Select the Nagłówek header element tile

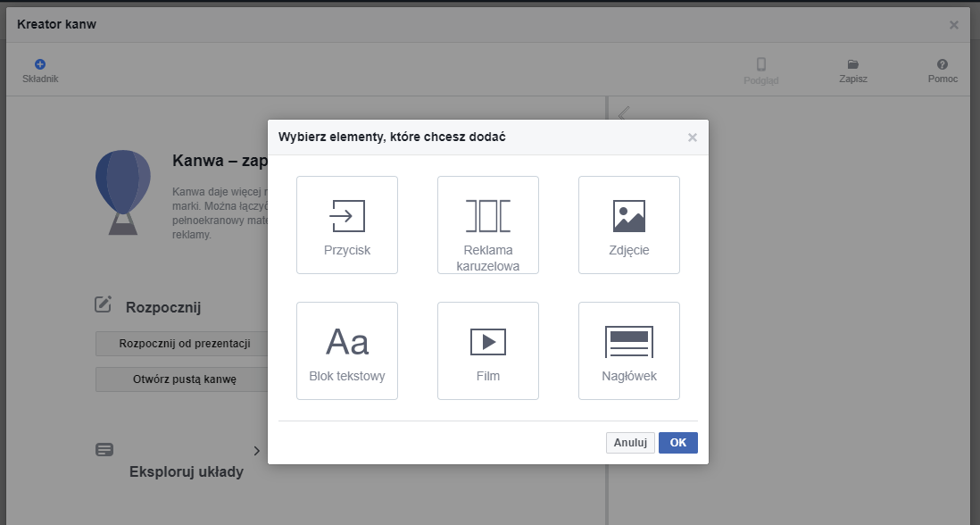pyautogui.click(x=628, y=351)
